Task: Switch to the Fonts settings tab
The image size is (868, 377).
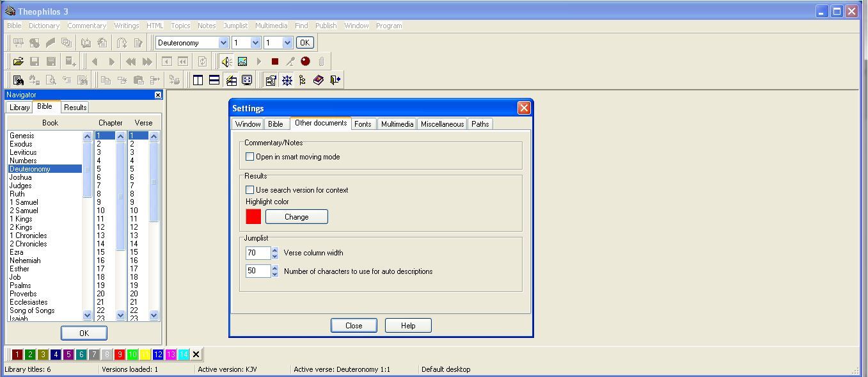Action: tap(363, 124)
